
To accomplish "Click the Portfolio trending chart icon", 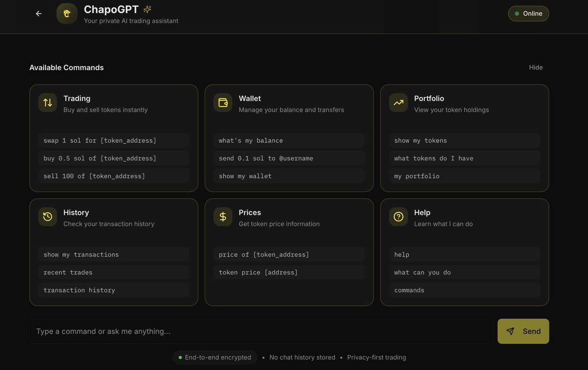I will pyautogui.click(x=398, y=103).
